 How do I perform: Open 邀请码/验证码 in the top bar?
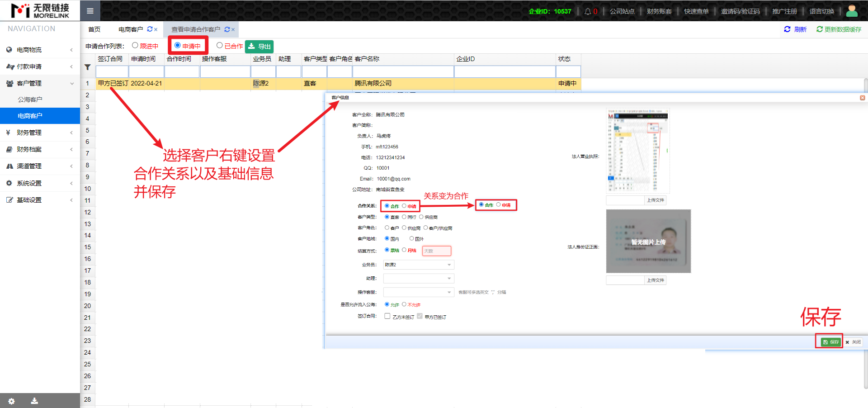(740, 11)
